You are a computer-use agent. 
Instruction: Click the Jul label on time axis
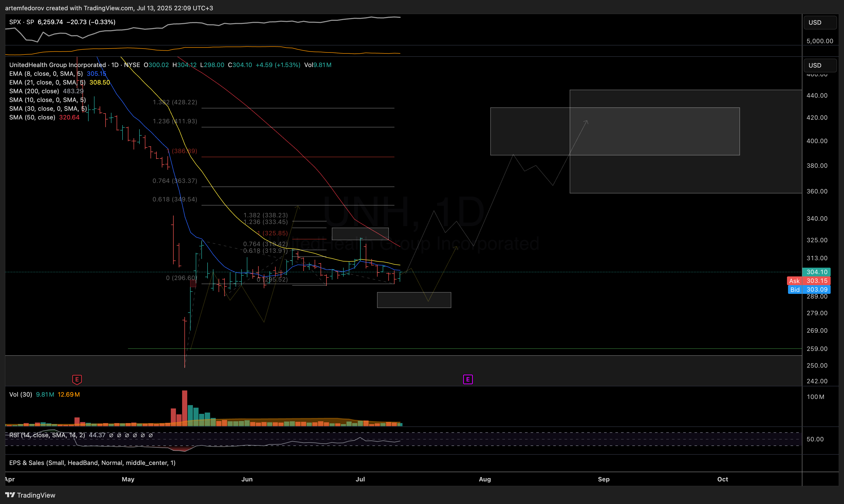pos(360,479)
